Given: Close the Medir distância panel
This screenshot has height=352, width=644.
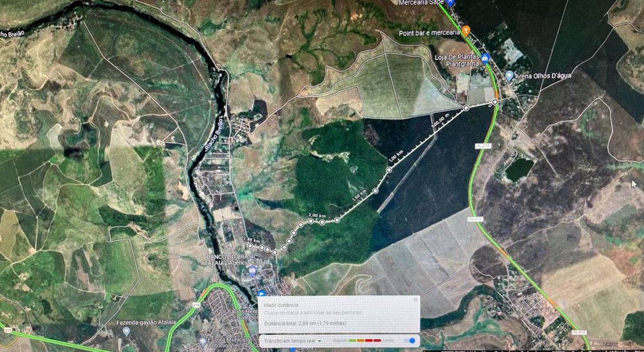Looking at the screenshot, I should [x=415, y=300].
